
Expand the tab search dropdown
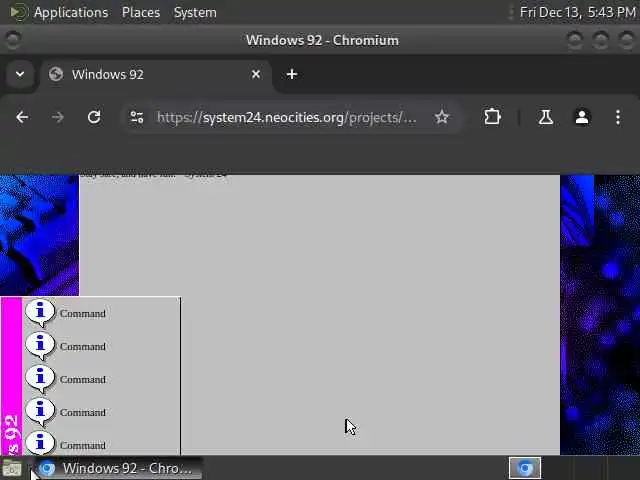coord(20,74)
